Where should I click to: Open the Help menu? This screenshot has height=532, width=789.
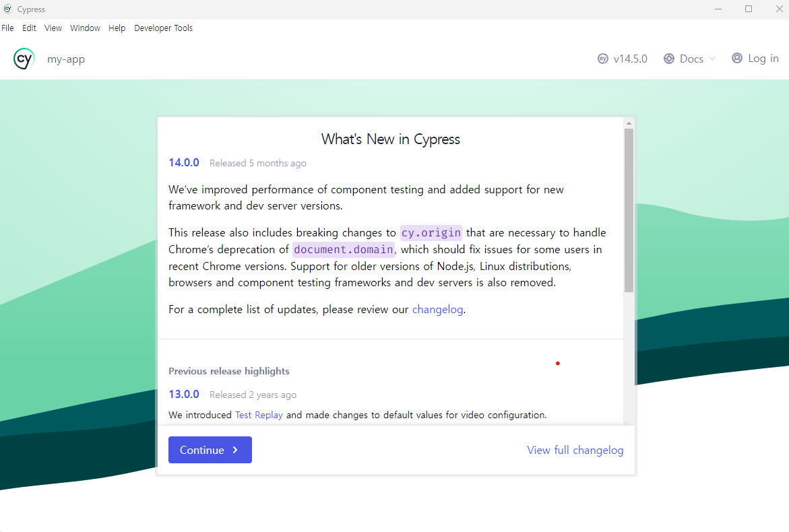117,28
